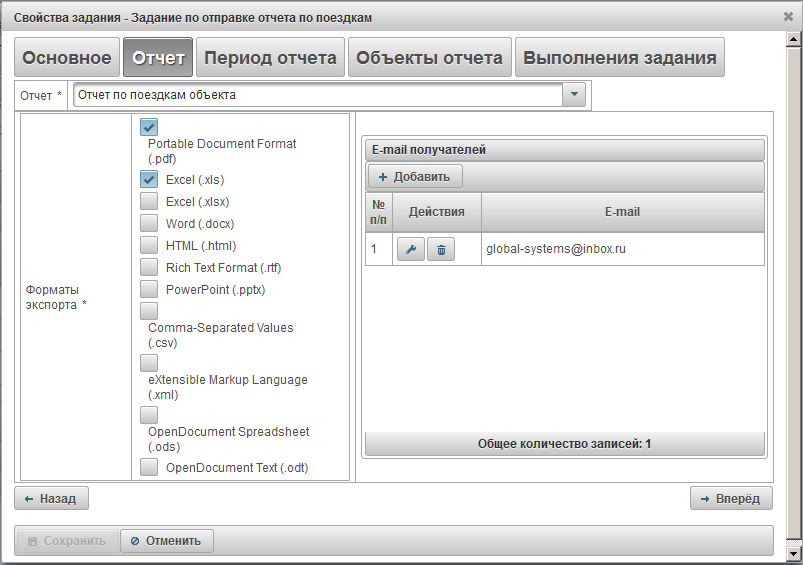Viewport: 803px width, 565px height.
Task: Click the wrench edit icon for global-systems@inbox.ru
Action: click(410, 249)
